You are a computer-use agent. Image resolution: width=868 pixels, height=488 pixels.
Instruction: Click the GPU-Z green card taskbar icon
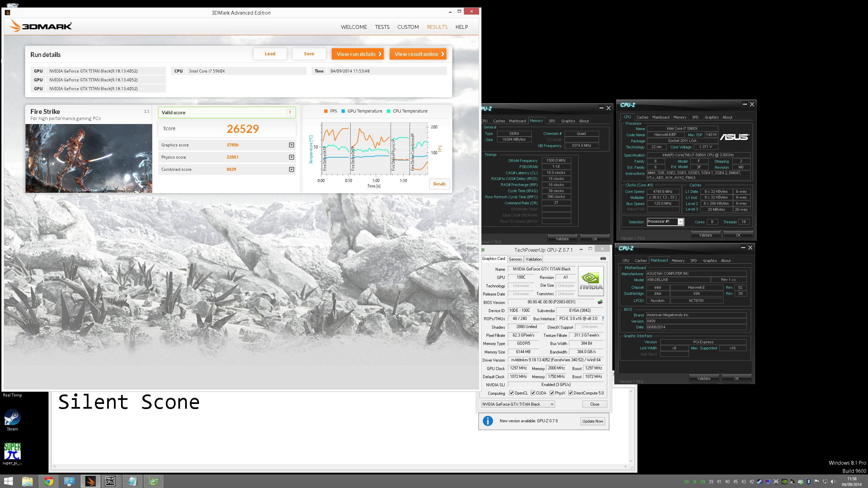(x=154, y=481)
